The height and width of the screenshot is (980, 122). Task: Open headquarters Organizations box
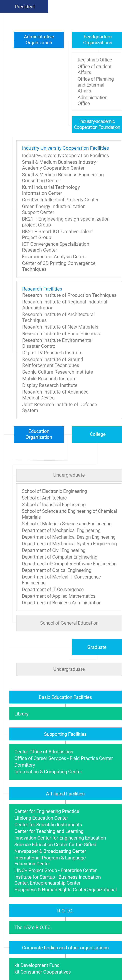tap(97, 40)
